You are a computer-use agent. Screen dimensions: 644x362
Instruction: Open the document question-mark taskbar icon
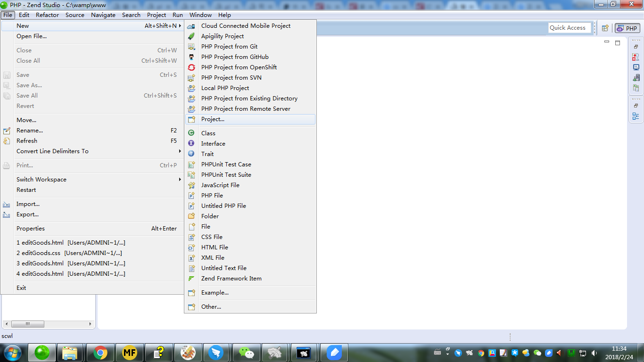(x=159, y=353)
